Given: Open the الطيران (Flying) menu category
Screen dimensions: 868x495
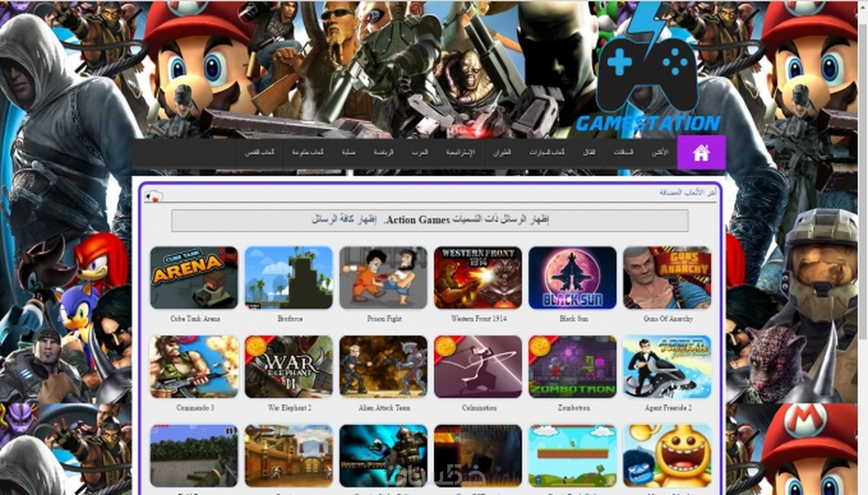Looking at the screenshot, I should (x=501, y=152).
